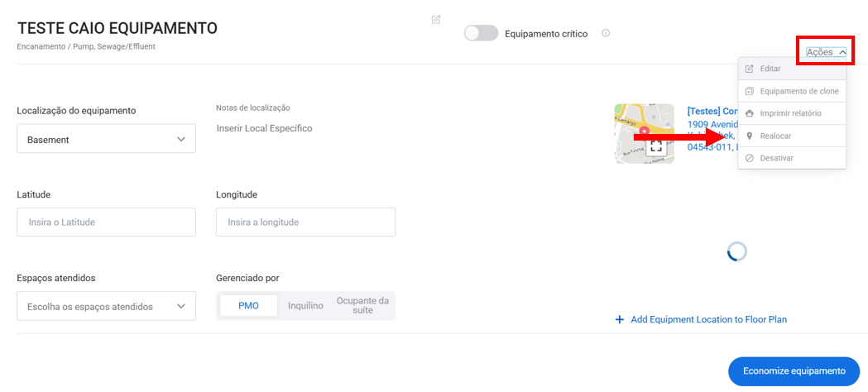Expand the map using the fullscreen icon

[656, 146]
